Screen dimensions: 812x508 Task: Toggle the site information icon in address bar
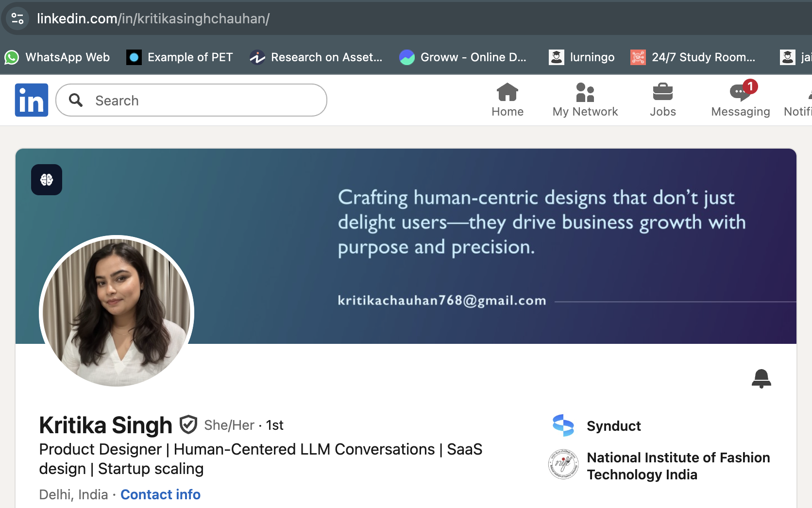click(x=17, y=18)
